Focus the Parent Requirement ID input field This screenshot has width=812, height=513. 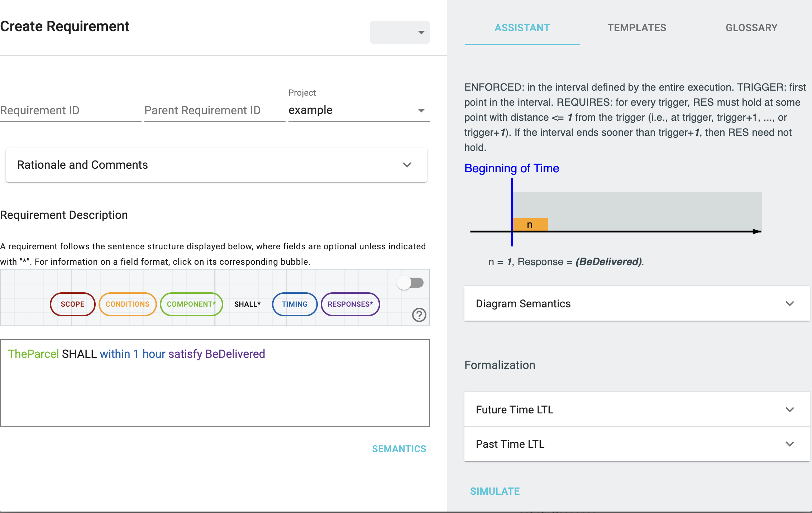click(x=215, y=110)
